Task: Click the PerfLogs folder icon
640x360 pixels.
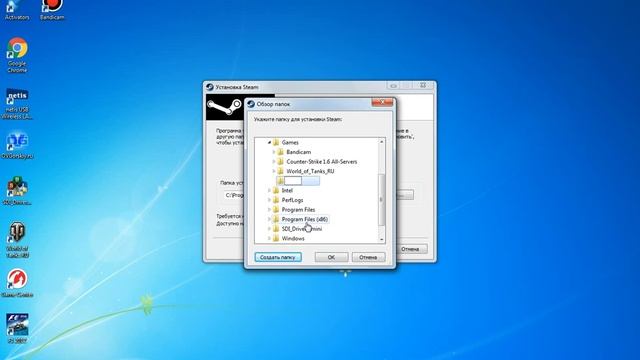Action: tap(276, 200)
